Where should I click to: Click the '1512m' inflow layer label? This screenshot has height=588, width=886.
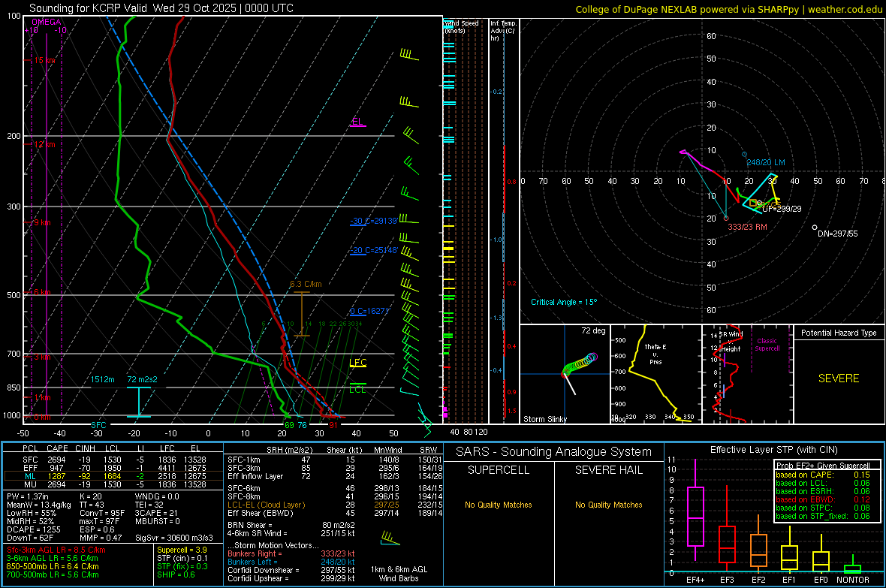(x=103, y=379)
